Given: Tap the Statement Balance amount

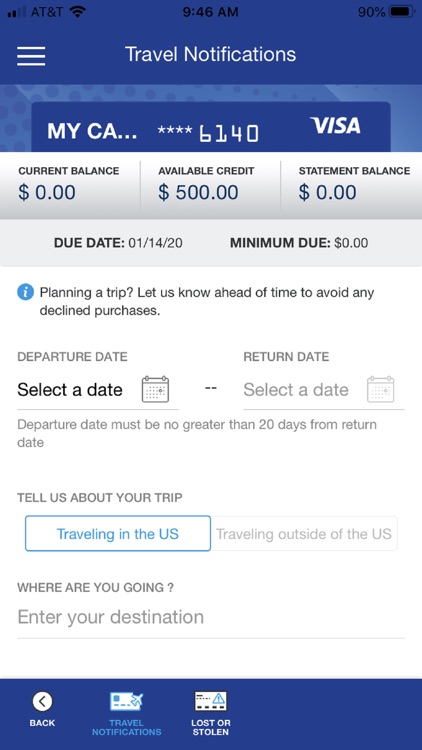Looking at the screenshot, I should coord(327,192).
